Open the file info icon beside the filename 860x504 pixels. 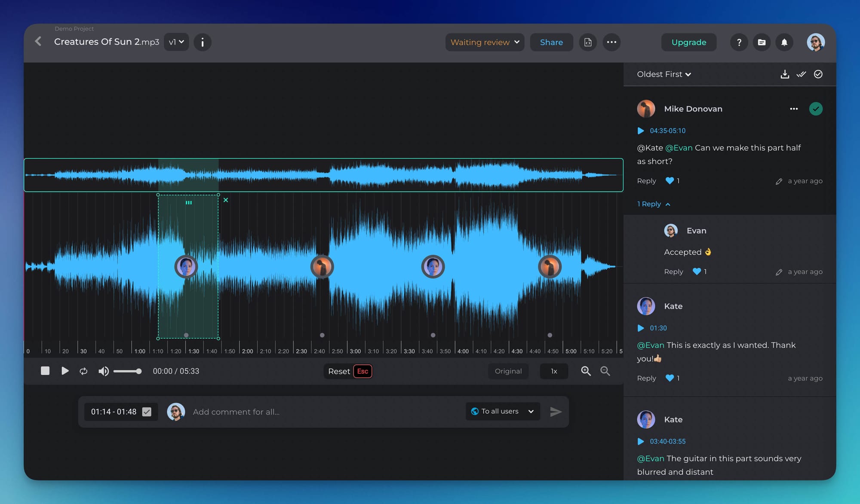coord(202,42)
